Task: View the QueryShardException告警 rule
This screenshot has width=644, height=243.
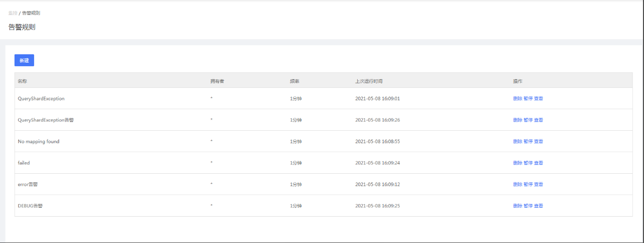Action: 538,120
